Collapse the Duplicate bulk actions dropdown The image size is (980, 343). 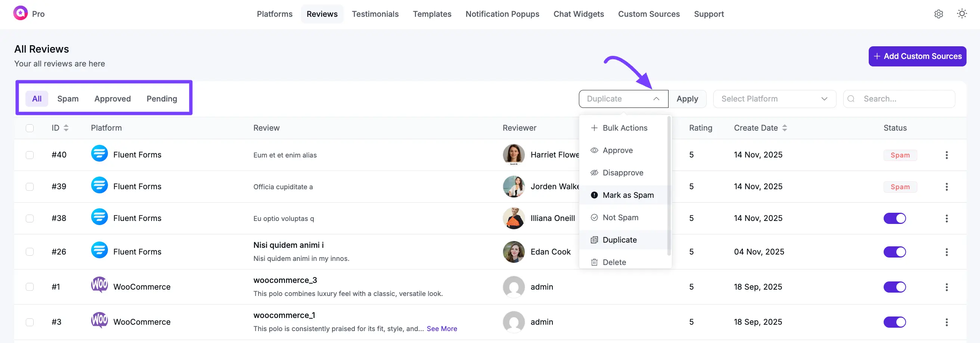coord(656,99)
